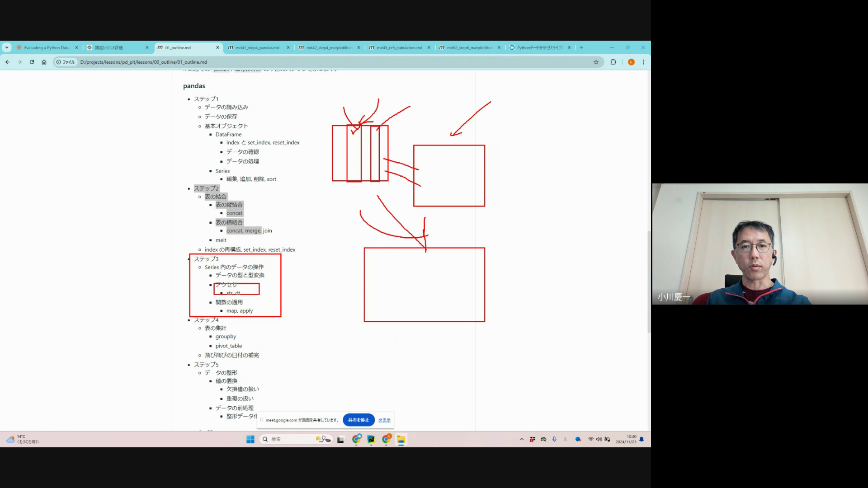Click the browser back arrow
Viewport: 868px width, 488px height.
[x=7, y=62]
